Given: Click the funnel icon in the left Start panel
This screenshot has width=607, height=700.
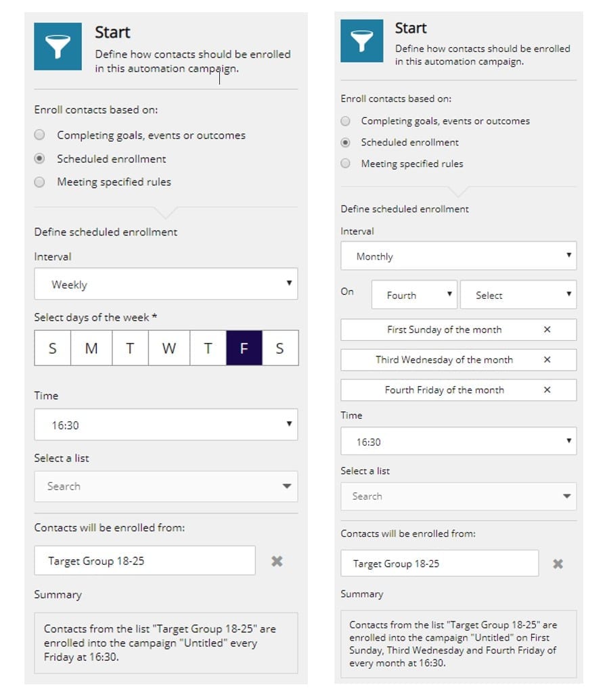Looking at the screenshot, I should pyautogui.click(x=58, y=45).
